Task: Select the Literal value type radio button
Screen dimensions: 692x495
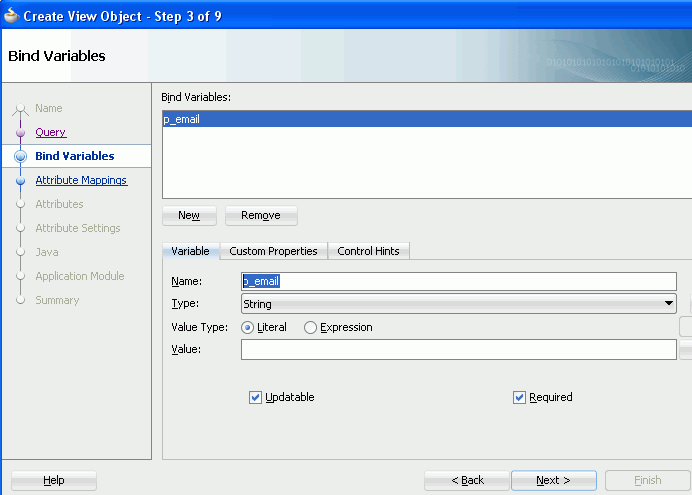Action: (247, 327)
